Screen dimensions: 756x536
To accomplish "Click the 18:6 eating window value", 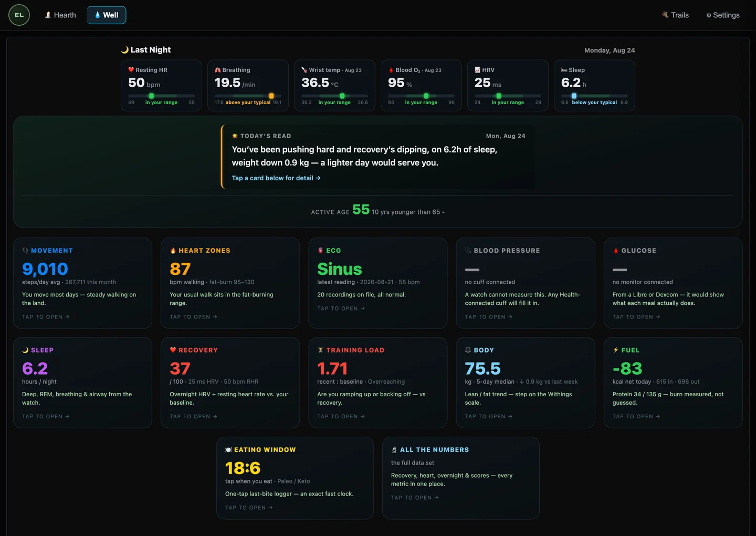I will click(x=243, y=468).
